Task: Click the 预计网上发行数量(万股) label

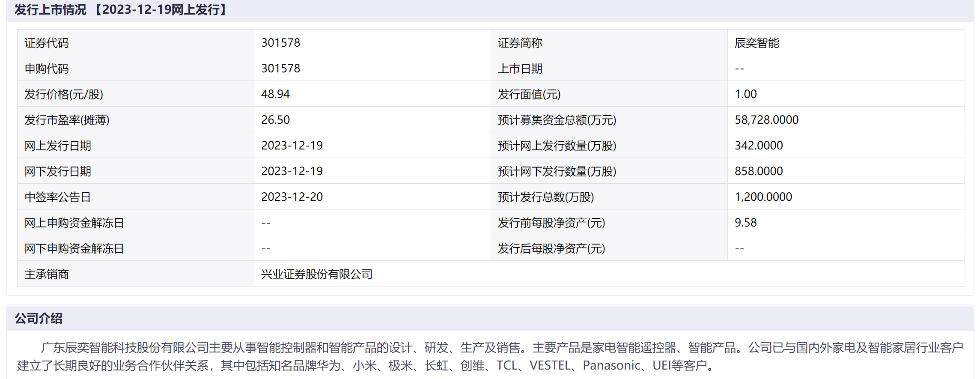Action: pyautogui.click(x=557, y=146)
